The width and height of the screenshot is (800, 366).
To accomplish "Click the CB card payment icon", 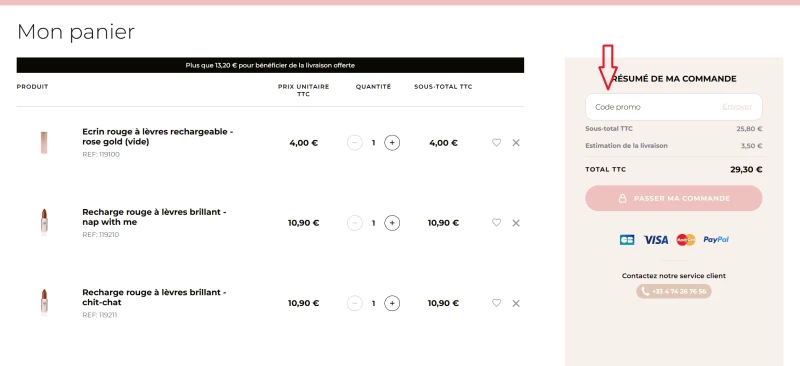I will coord(627,240).
